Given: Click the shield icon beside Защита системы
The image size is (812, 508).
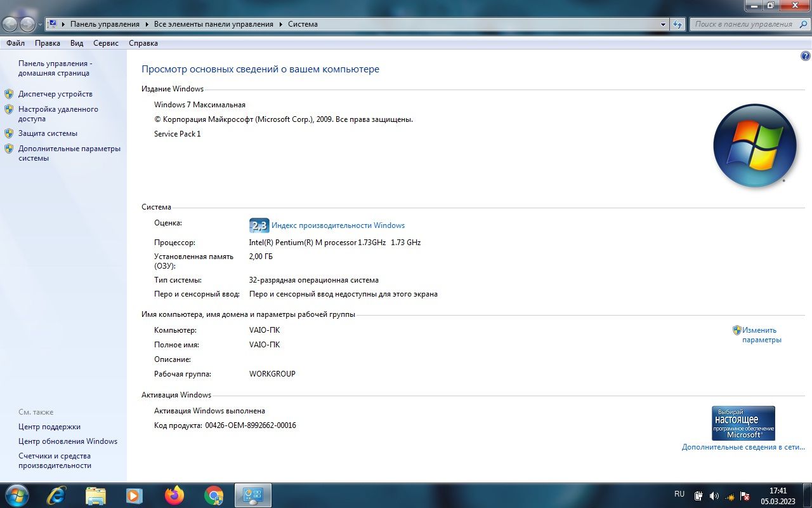Looking at the screenshot, I should (x=9, y=133).
